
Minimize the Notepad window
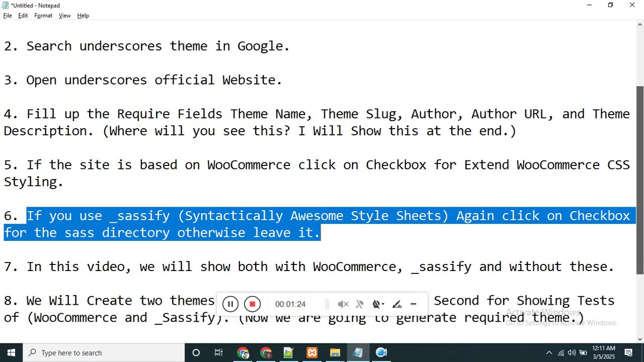pyautogui.click(x=589, y=5)
